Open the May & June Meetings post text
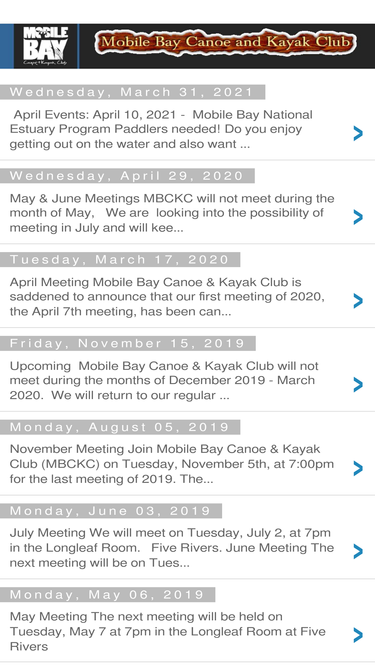 pyautogui.click(x=172, y=213)
